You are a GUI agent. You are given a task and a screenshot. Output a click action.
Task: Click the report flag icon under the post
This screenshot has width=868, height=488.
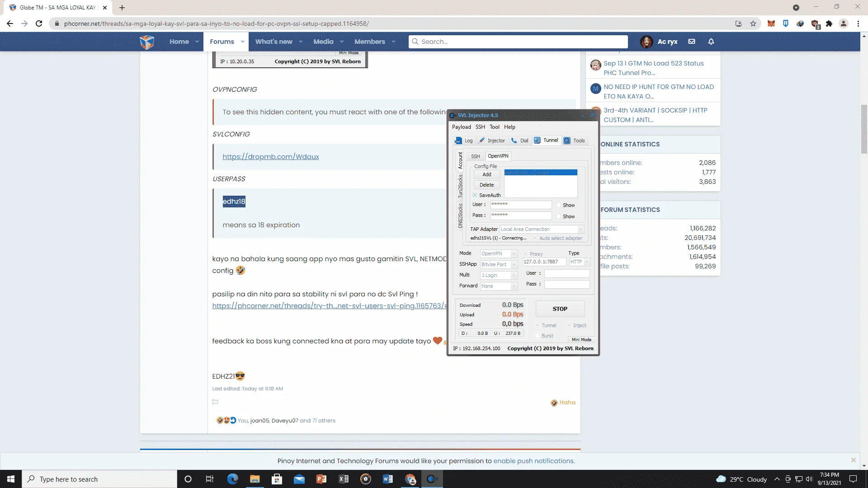click(215, 402)
